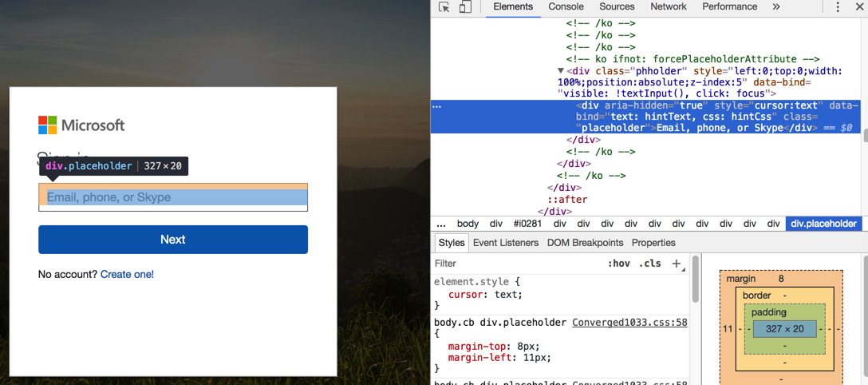Open the Network tab
The width and height of the screenshot is (868, 385).
[669, 6]
